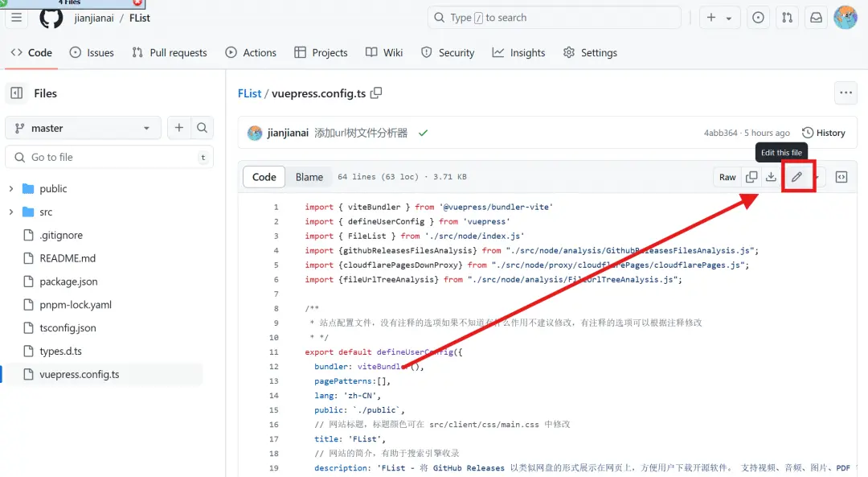Click the Go to file input
The image size is (868, 477).
coord(108,158)
